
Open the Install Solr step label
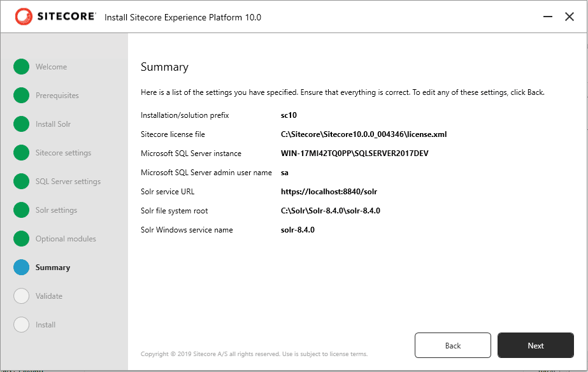[53, 124]
